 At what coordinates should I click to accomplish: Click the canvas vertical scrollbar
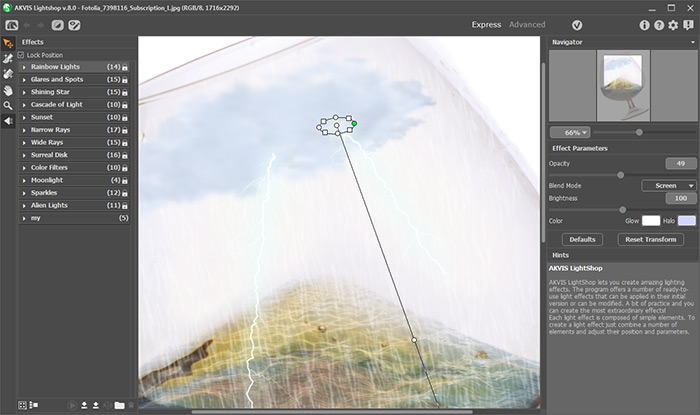(543, 152)
